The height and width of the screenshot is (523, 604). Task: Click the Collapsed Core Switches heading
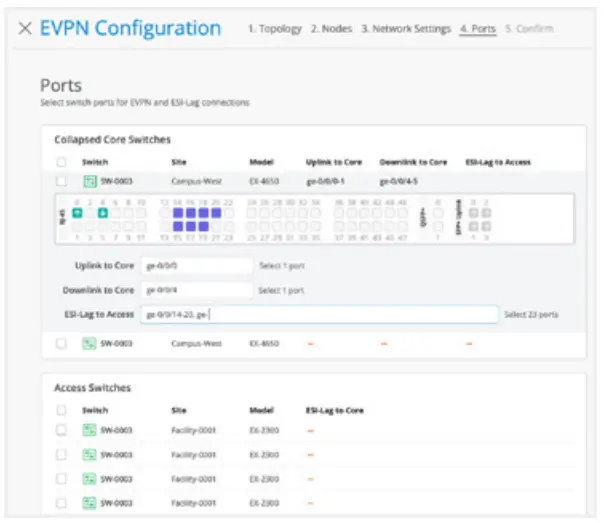tap(112, 139)
